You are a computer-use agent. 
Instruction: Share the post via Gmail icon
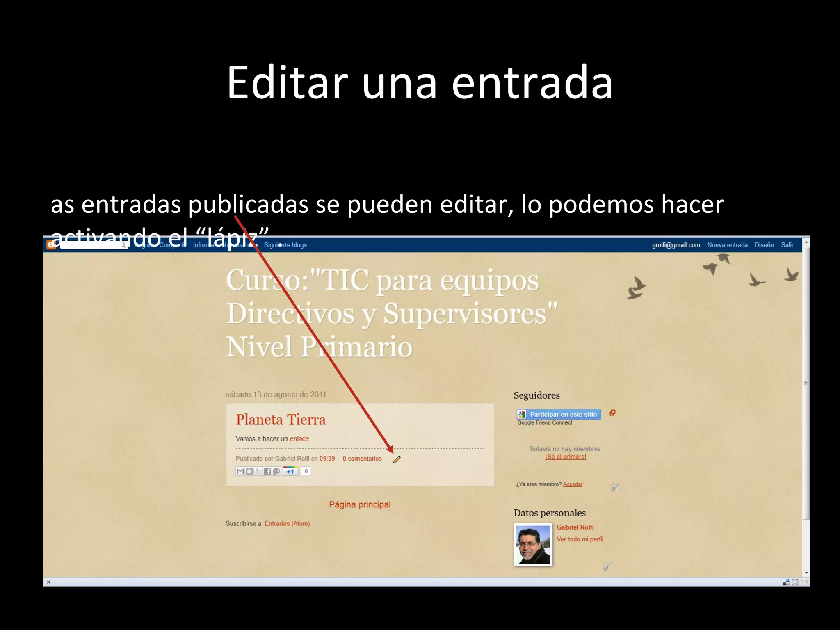click(x=240, y=471)
